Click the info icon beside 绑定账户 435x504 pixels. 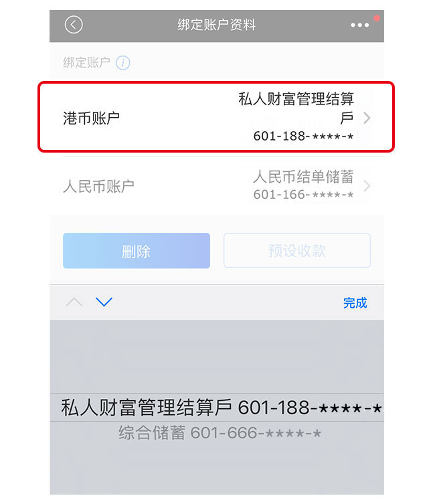tap(122, 63)
